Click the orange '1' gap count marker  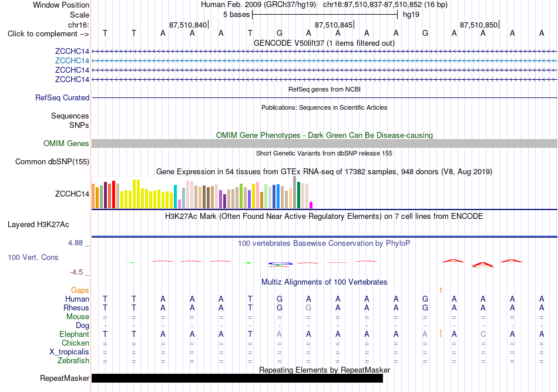click(441, 290)
